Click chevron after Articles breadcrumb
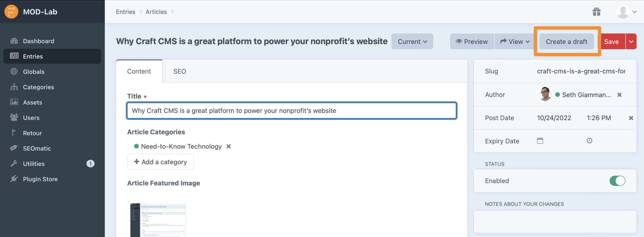 pyautogui.click(x=173, y=12)
